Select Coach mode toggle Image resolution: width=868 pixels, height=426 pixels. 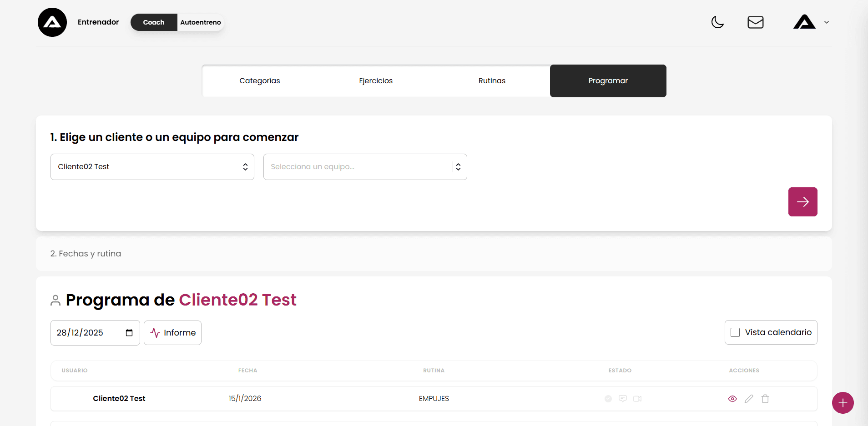[x=154, y=22]
